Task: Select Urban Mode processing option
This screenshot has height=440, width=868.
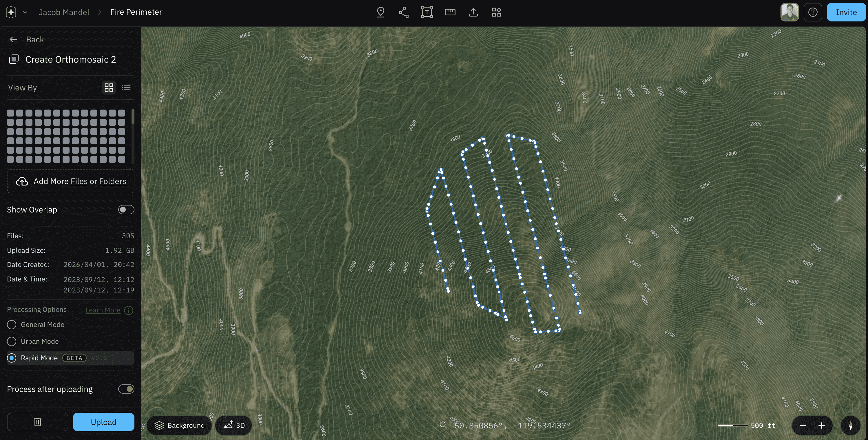Action: [x=12, y=341]
